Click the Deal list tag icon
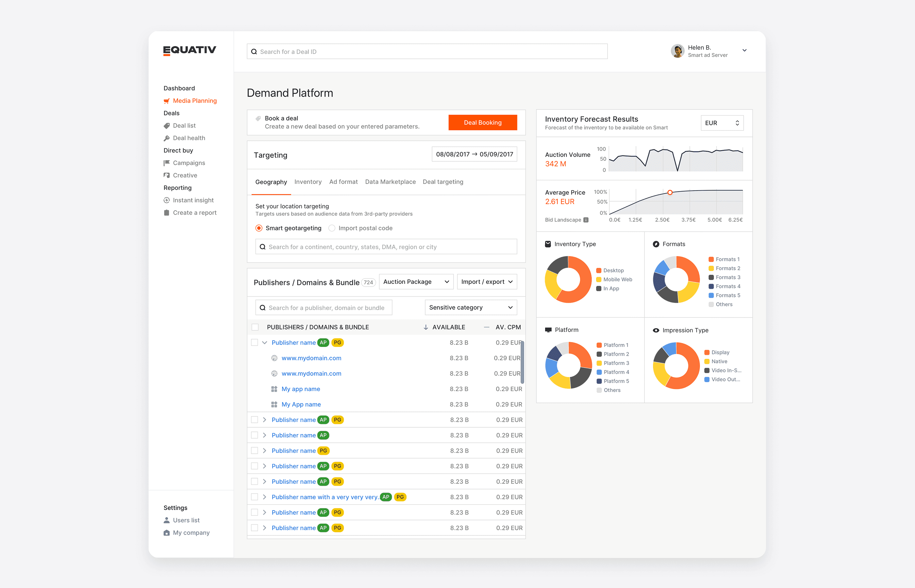 (167, 126)
